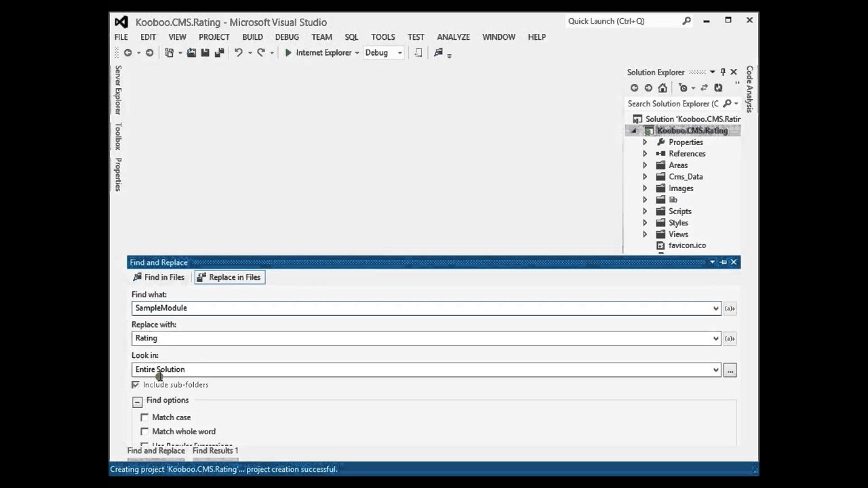The width and height of the screenshot is (868, 488).
Task: Expand the Properties node in Solution Explorer
Action: click(x=645, y=142)
